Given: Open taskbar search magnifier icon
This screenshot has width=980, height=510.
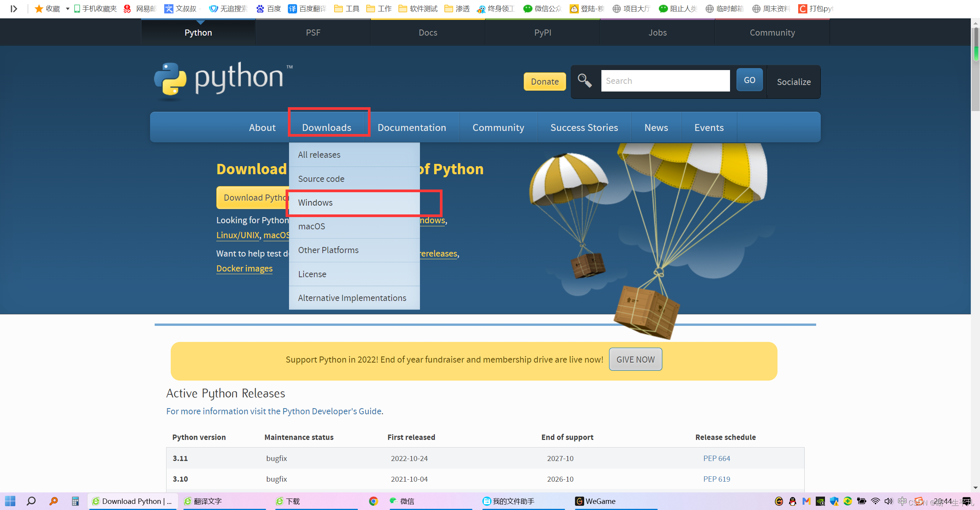Looking at the screenshot, I should 31,501.
